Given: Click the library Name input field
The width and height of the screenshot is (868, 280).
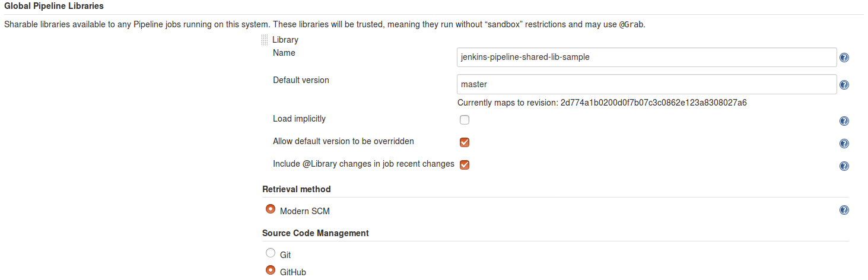Looking at the screenshot, I should point(647,58).
